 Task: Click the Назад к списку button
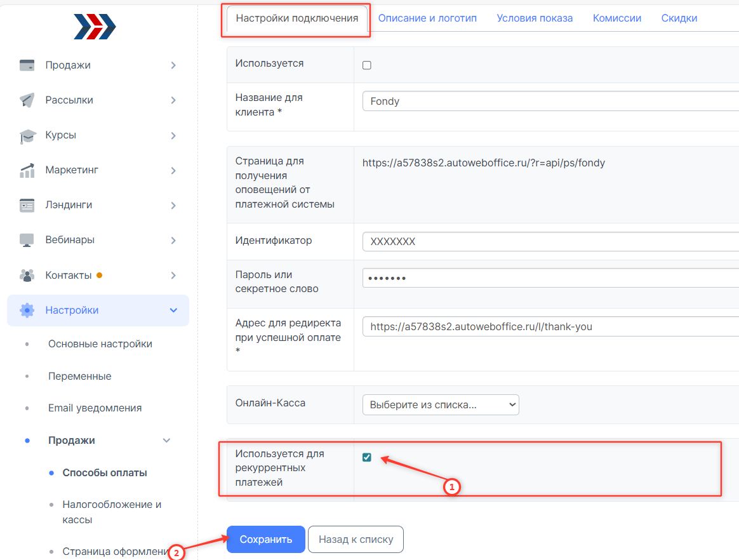click(x=356, y=540)
